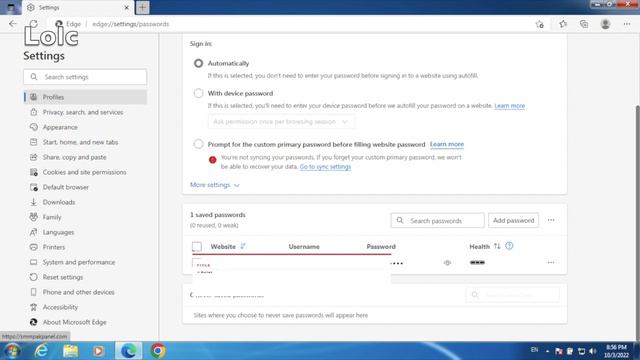Open Windows Media Player taskbar icon
Image resolution: width=640 pixels, height=360 pixels.
(98, 351)
